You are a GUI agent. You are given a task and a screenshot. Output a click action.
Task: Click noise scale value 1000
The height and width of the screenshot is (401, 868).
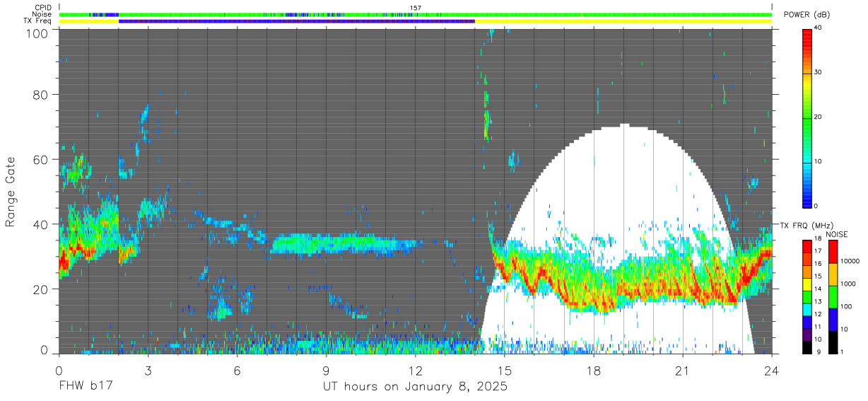[847, 284]
